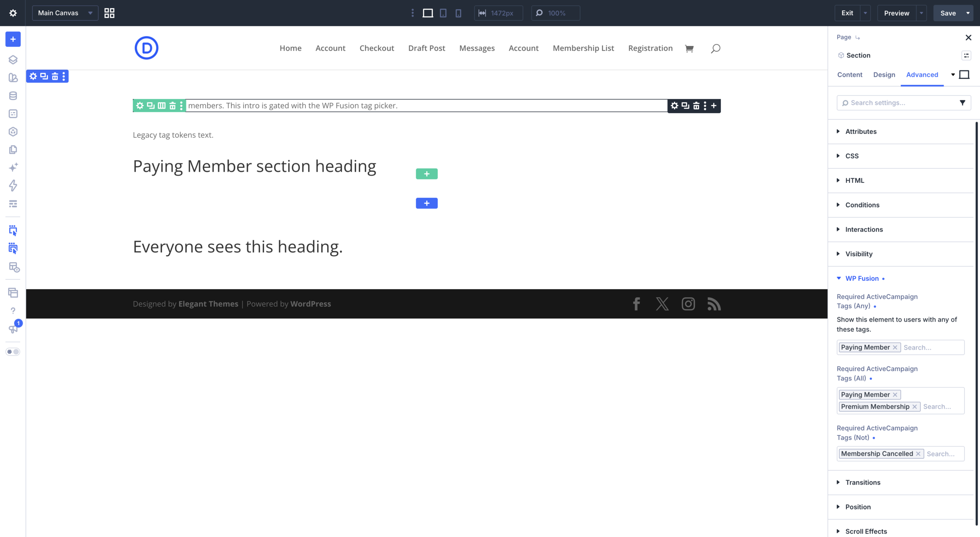Screen dimensions: 980x537
Task: Remove Paying Member from Tags (Any)
Action: click(x=895, y=347)
